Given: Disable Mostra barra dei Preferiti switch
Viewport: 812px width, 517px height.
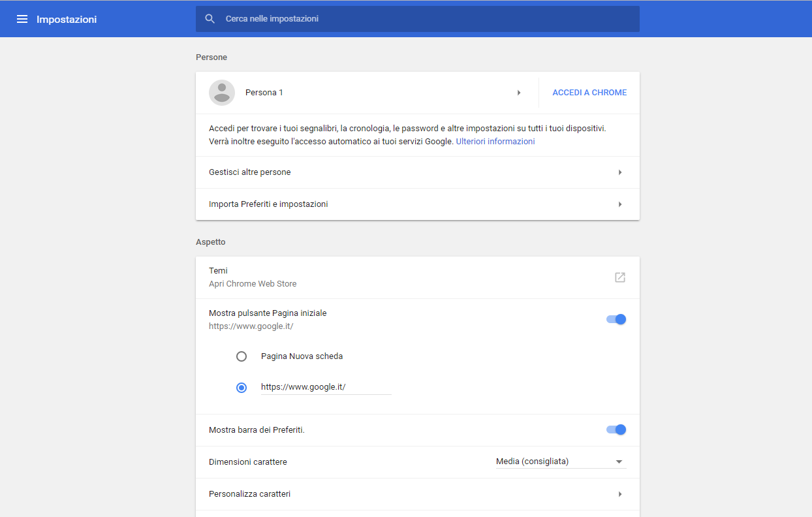Looking at the screenshot, I should 616,430.
